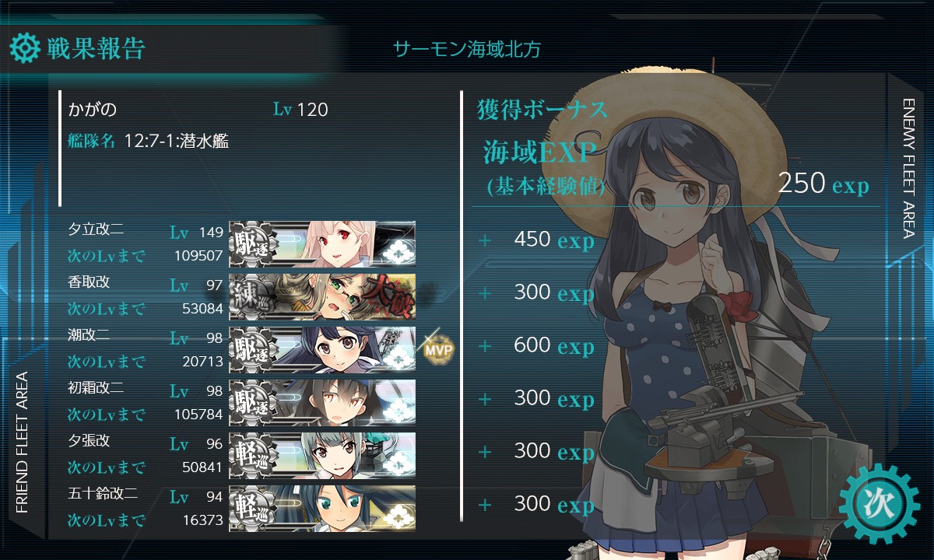Select 夕立改二's ship banner portrait
This screenshot has height=560, width=934.
[322, 244]
